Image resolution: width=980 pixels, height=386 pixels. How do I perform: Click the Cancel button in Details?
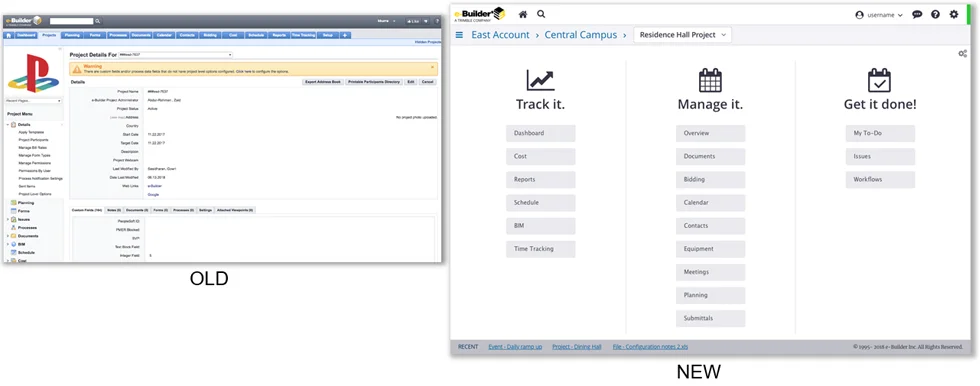pyautogui.click(x=428, y=82)
